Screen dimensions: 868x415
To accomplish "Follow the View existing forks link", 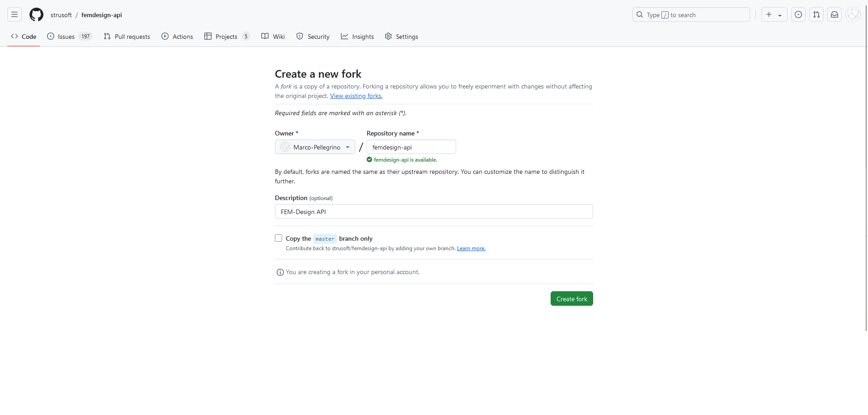I will pyautogui.click(x=356, y=96).
